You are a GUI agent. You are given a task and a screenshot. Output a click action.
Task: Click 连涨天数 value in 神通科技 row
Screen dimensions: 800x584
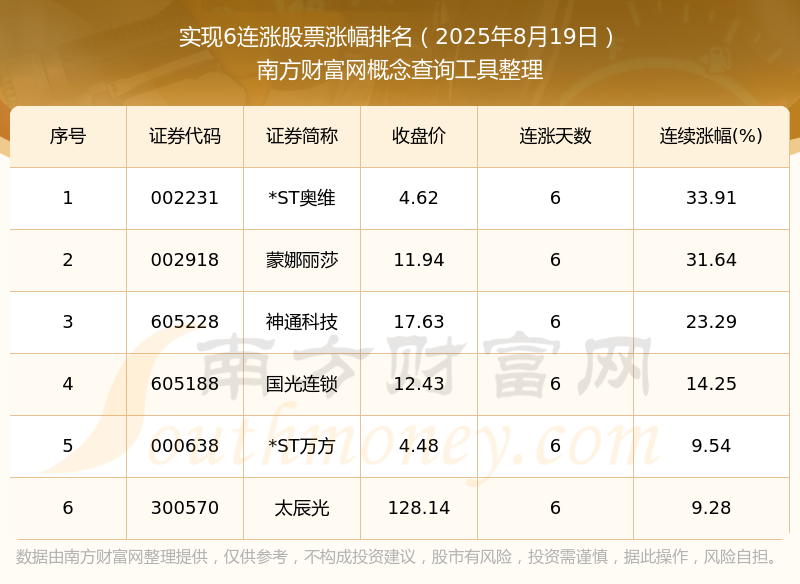pos(555,322)
